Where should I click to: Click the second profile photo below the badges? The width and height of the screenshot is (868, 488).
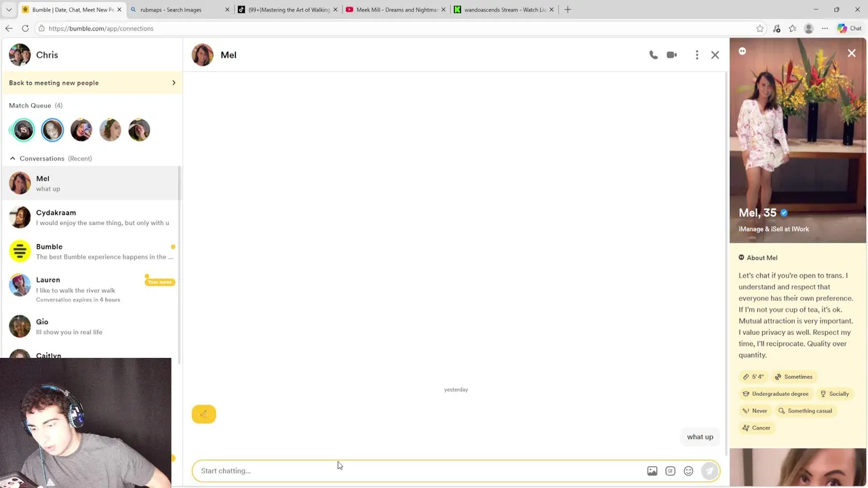pyautogui.click(x=797, y=468)
